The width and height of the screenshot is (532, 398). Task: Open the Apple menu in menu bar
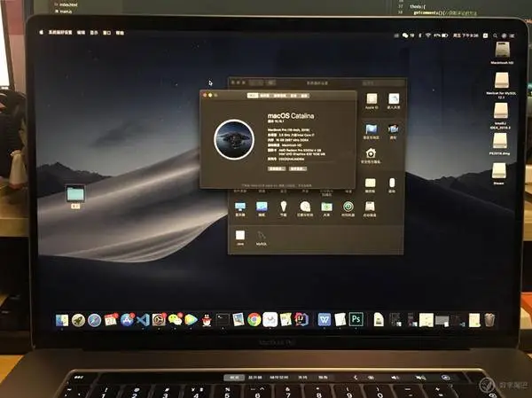tap(42, 33)
